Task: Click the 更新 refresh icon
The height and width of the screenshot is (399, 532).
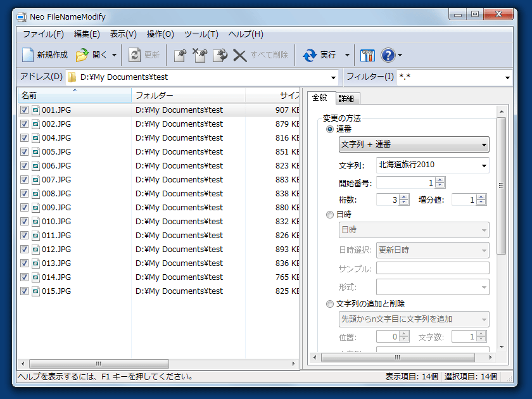Action: [x=135, y=54]
